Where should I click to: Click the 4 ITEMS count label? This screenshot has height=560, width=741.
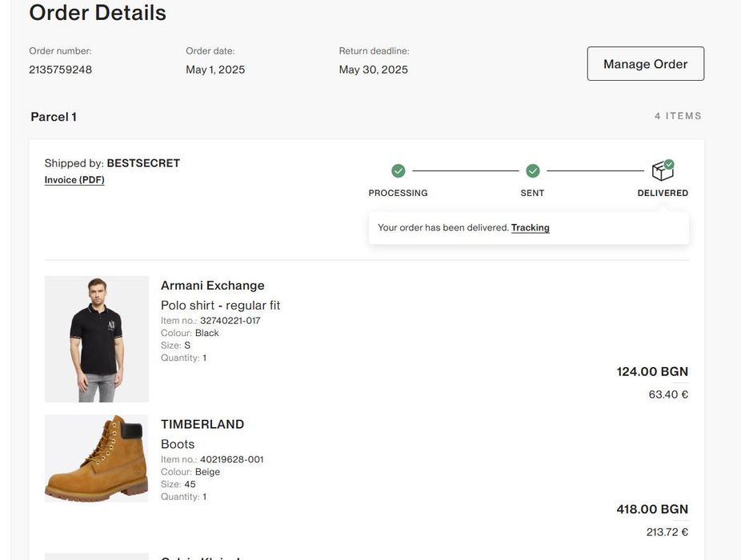(678, 116)
